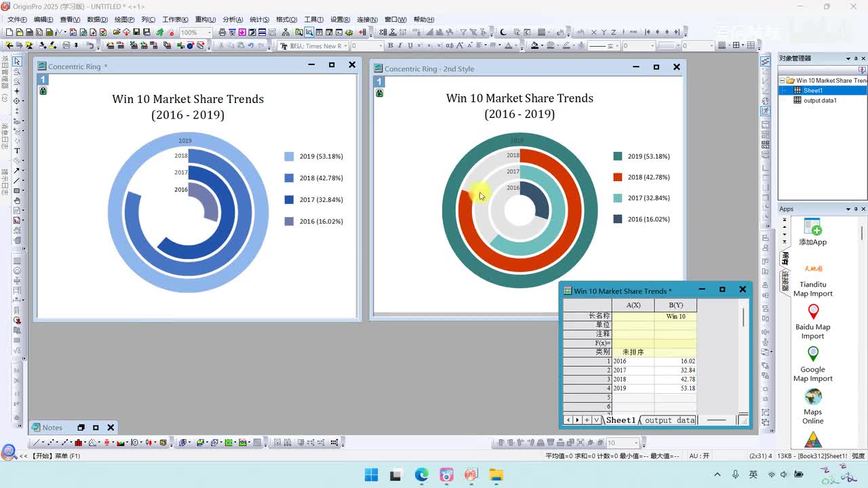
Task: Click the area plot icon in bottom toolbar
Action: (121, 443)
